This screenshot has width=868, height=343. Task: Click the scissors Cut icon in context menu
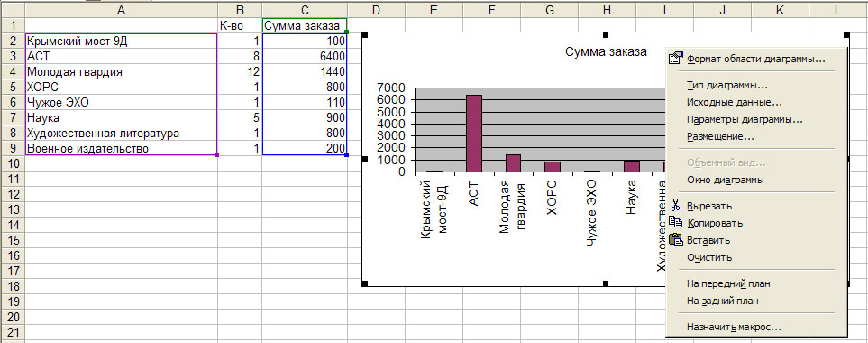pos(675,206)
